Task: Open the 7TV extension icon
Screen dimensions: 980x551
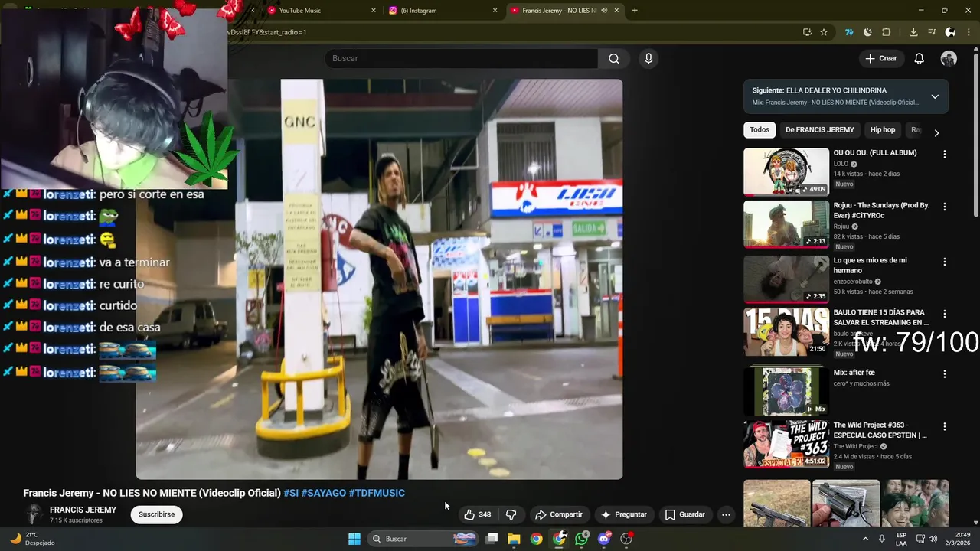Action: pos(849,32)
